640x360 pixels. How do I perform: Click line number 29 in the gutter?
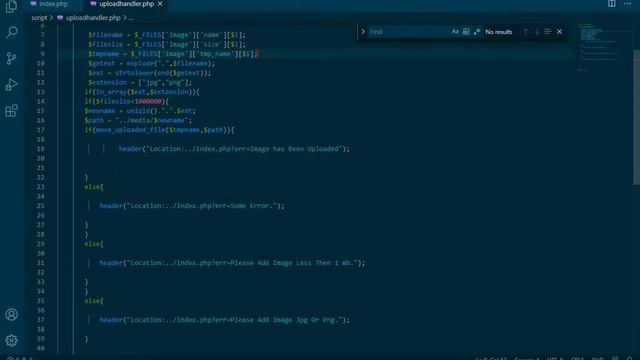pyautogui.click(x=40, y=244)
